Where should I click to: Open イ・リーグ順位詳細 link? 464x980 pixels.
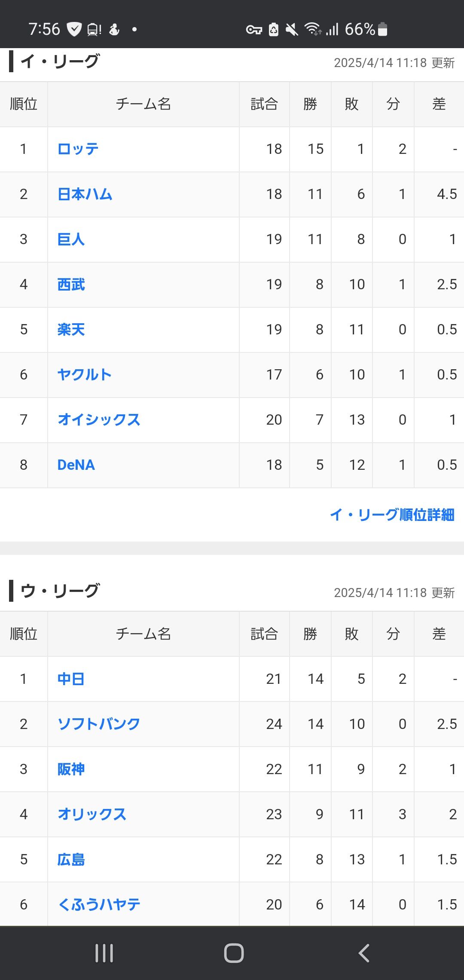392,514
